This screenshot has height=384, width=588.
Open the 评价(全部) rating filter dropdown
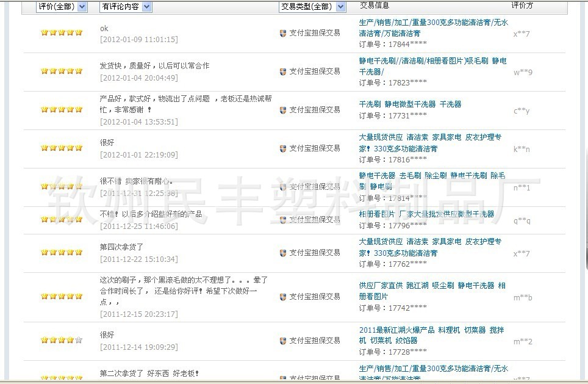click(82, 7)
